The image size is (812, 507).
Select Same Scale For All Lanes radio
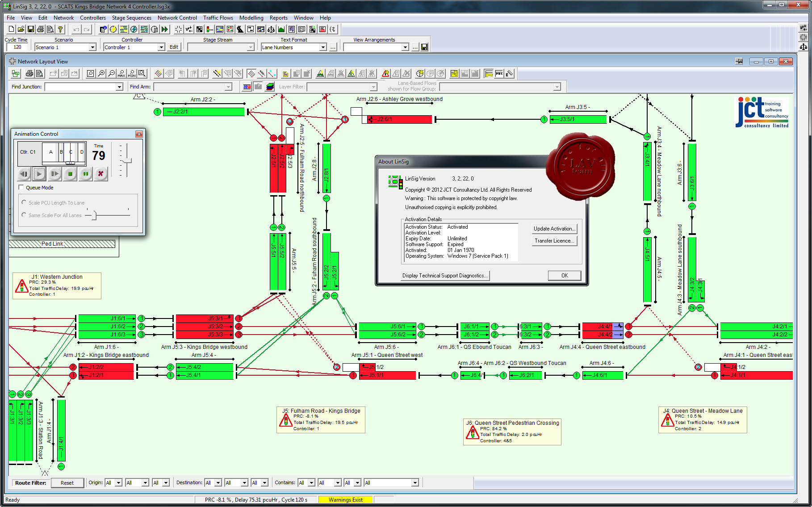coord(24,215)
